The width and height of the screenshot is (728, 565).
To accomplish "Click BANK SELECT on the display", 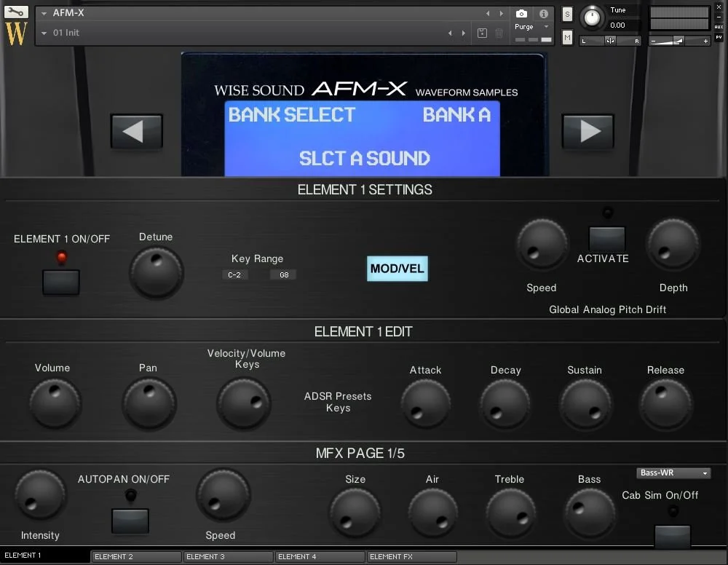I will tap(292, 114).
